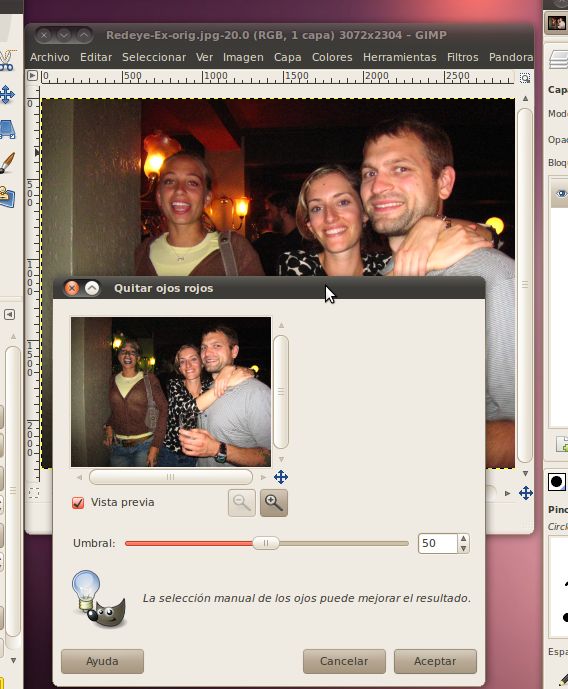Collapse the toolbox panel arrow button
The height and width of the screenshot is (689, 568).
coord(9,315)
